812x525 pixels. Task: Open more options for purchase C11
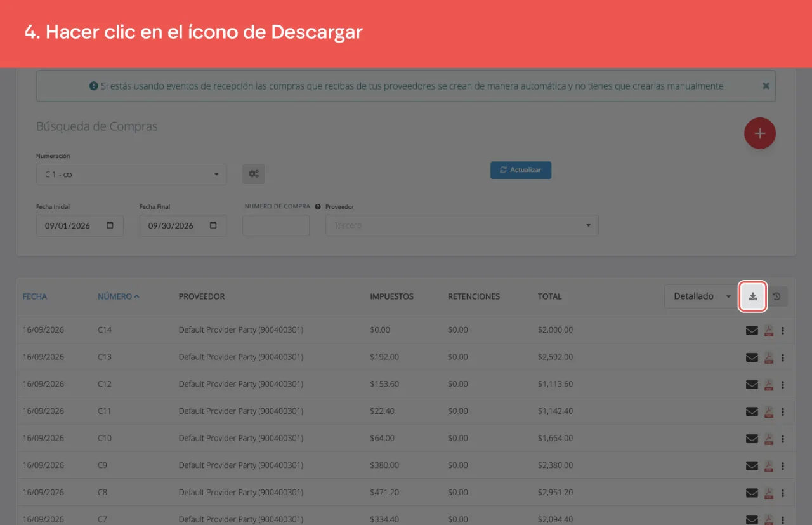(783, 411)
